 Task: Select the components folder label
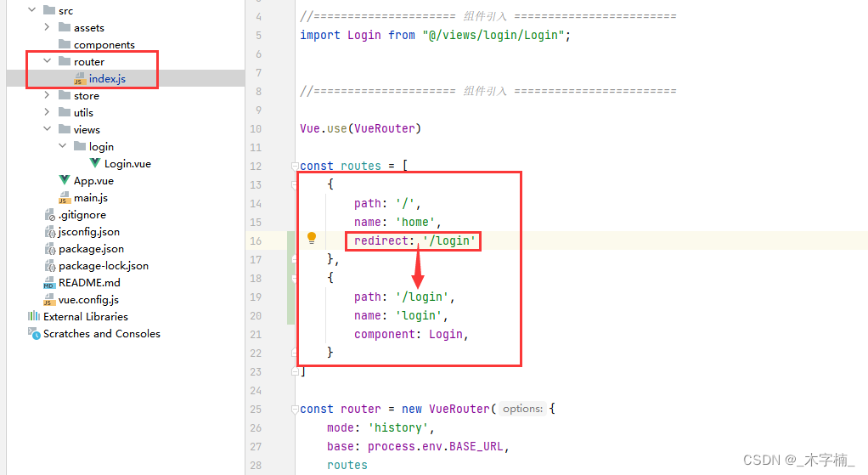pos(104,44)
